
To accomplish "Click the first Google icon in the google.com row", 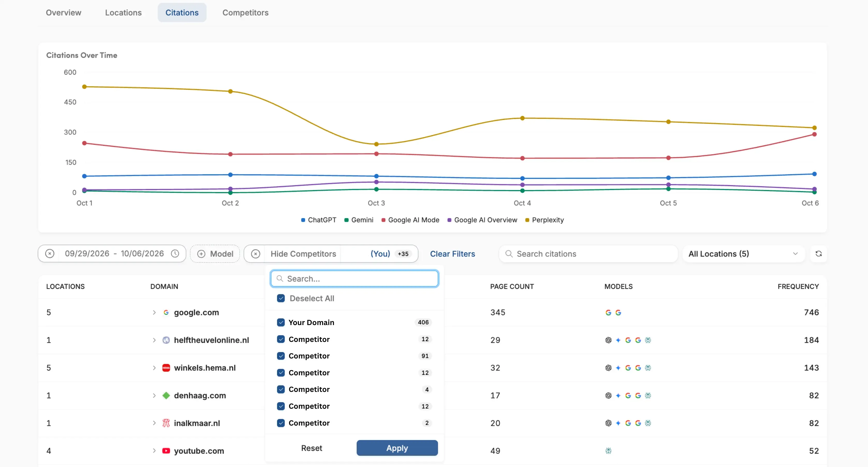I will tap(608, 313).
